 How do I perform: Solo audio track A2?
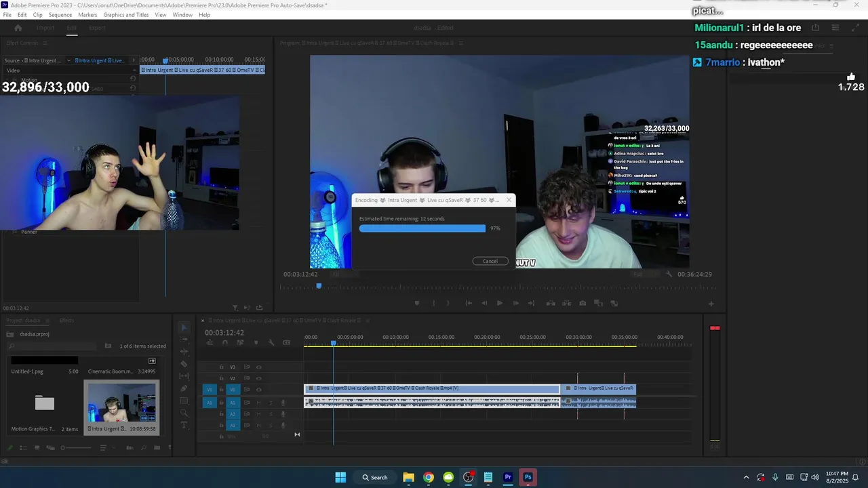[271, 413]
